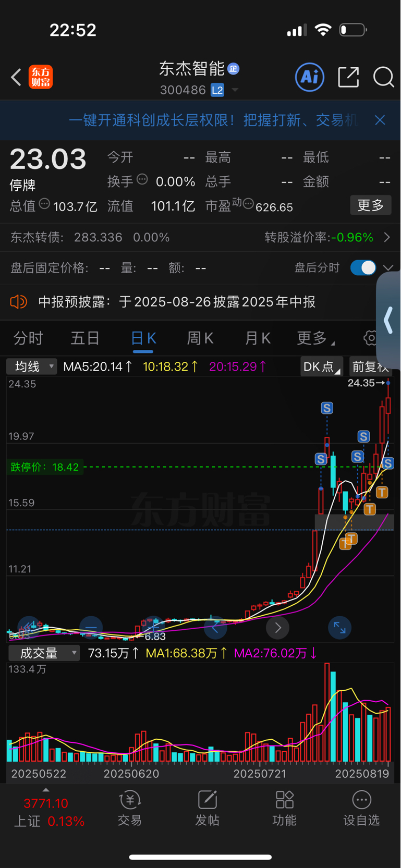
Task: Open the 交易 trade icon
Action: [130, 809]
